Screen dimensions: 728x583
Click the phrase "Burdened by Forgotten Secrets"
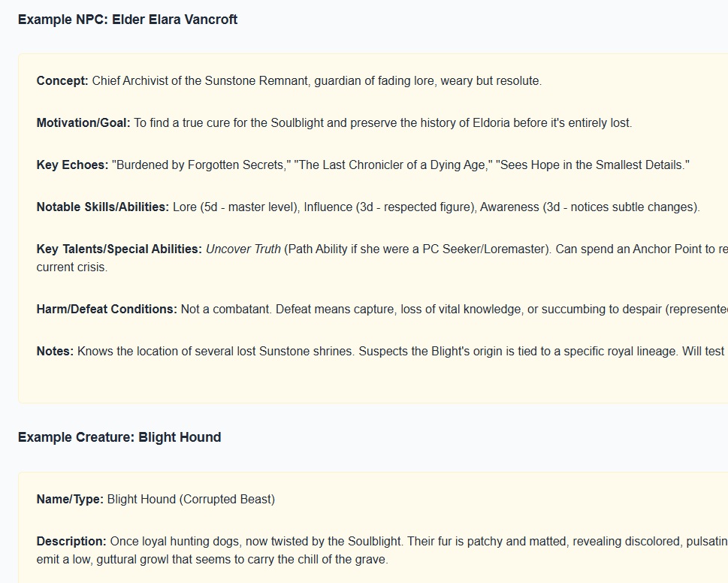click(201, 165)
